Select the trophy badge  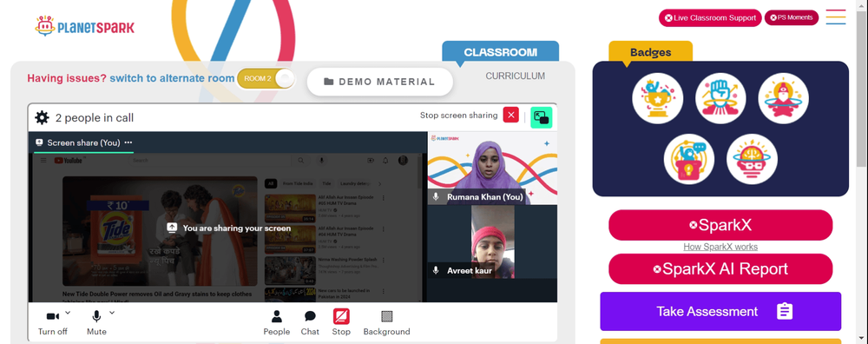point(658,99)
